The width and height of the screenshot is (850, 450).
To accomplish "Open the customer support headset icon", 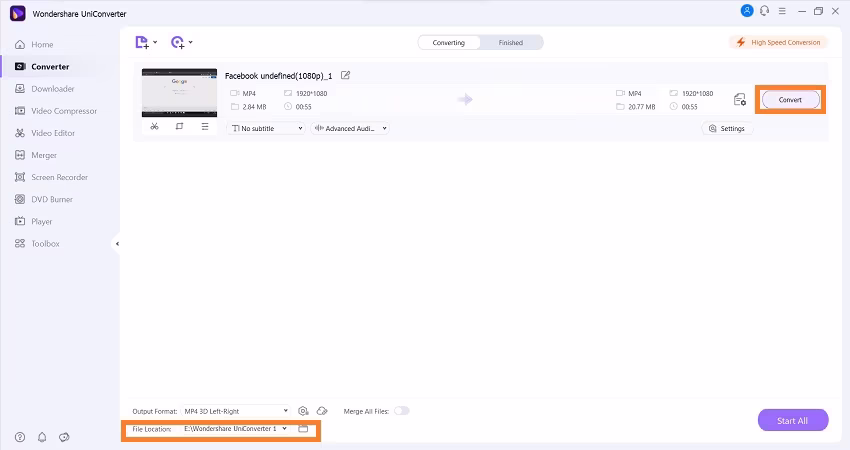I will coord(764,11).
